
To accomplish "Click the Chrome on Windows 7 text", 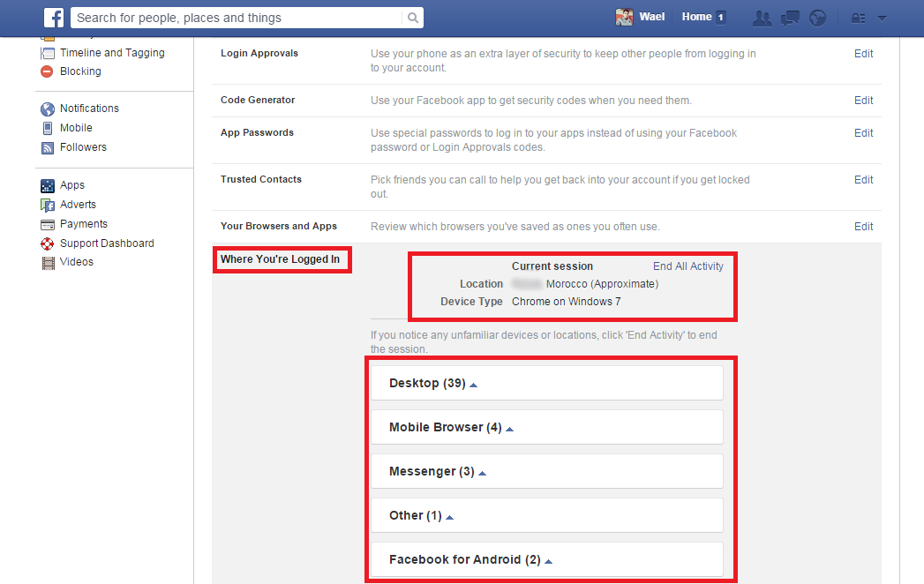I will (567, 302).
